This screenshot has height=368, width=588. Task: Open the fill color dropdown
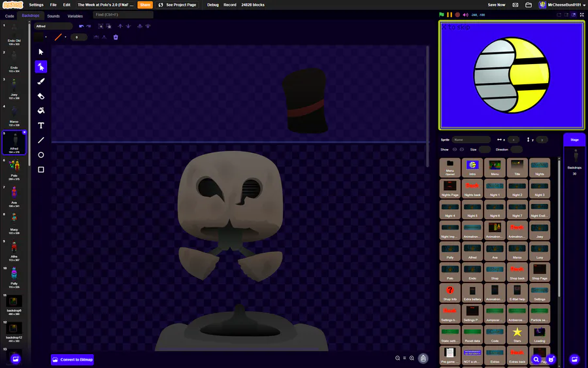point(46,37)
